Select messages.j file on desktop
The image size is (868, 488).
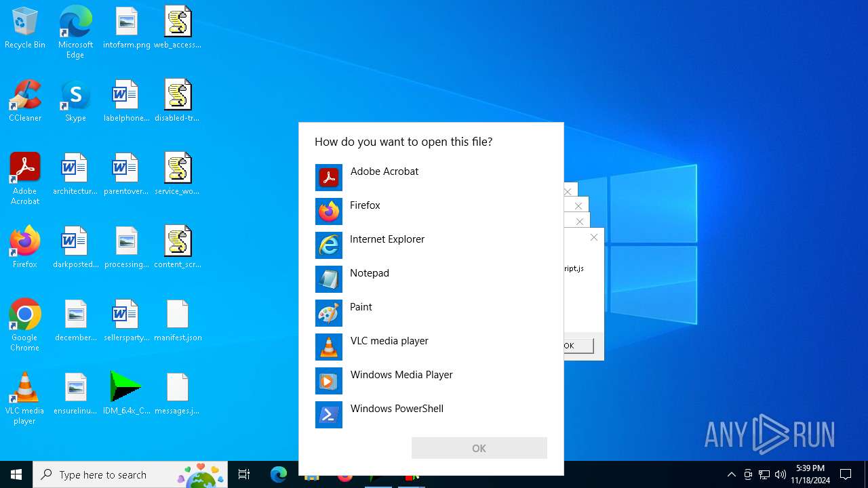pyautogui.click(x=178, y=394)
